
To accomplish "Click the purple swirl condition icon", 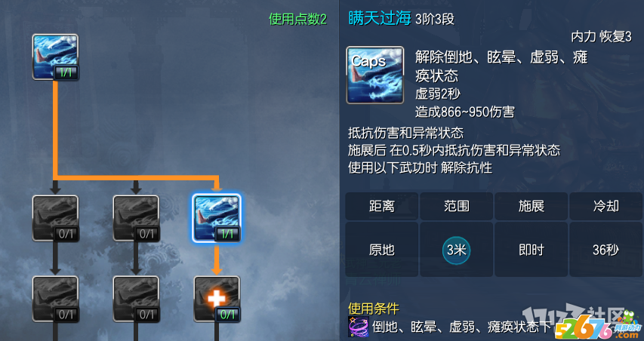I will [356, 327].
